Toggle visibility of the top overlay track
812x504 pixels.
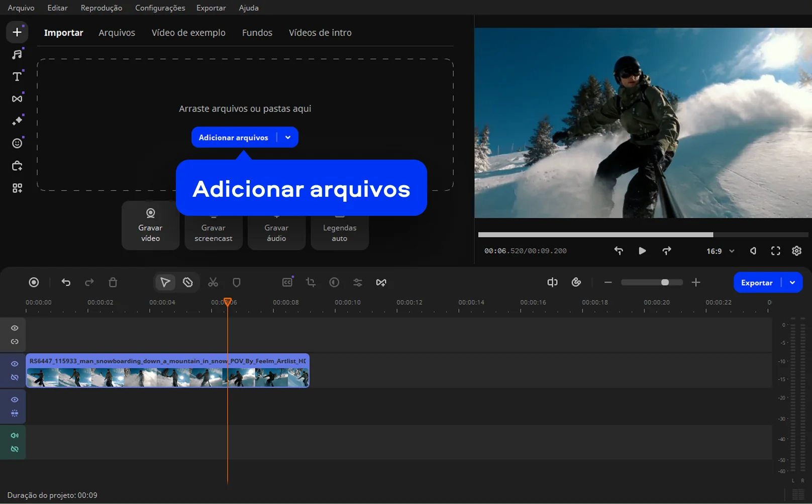[x=15, y=328]
